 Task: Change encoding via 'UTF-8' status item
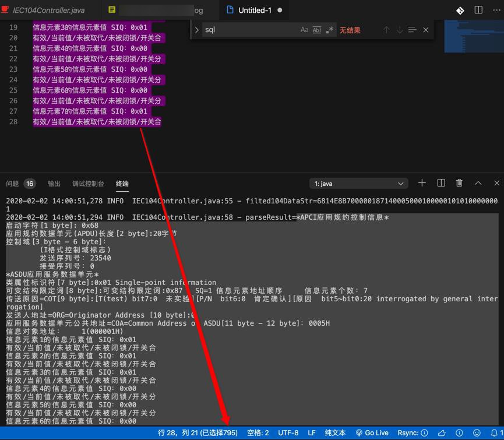pos(288,433)
